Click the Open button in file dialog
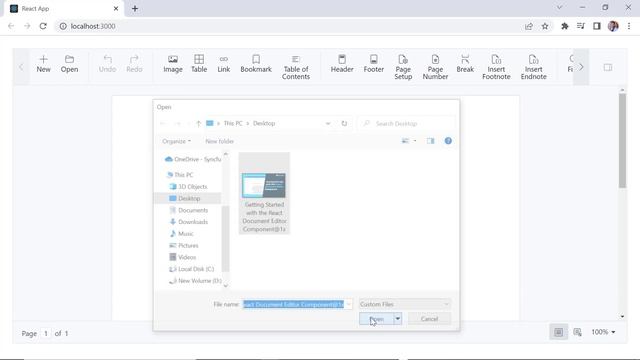The height and width of the screenshot is (360, 640). point(376,319)
